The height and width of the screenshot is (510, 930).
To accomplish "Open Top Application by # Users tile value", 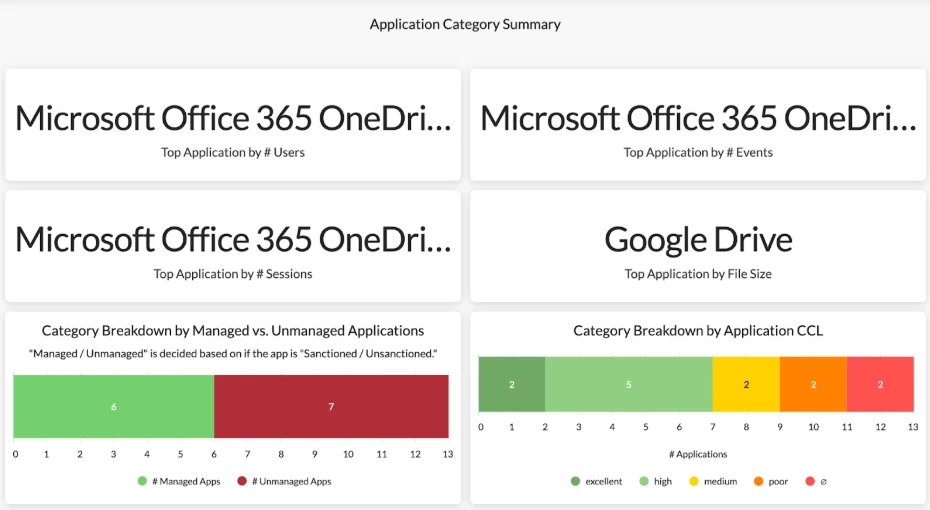I will point(233,118).
